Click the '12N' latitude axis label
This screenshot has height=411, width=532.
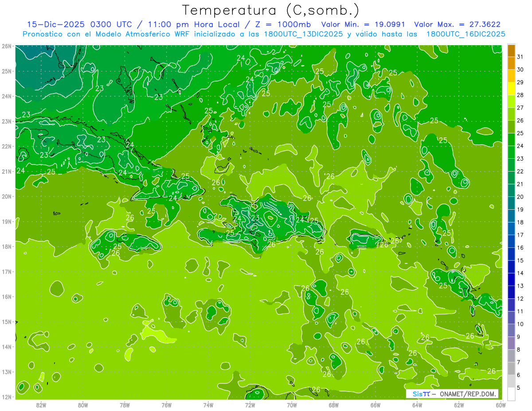6,397
